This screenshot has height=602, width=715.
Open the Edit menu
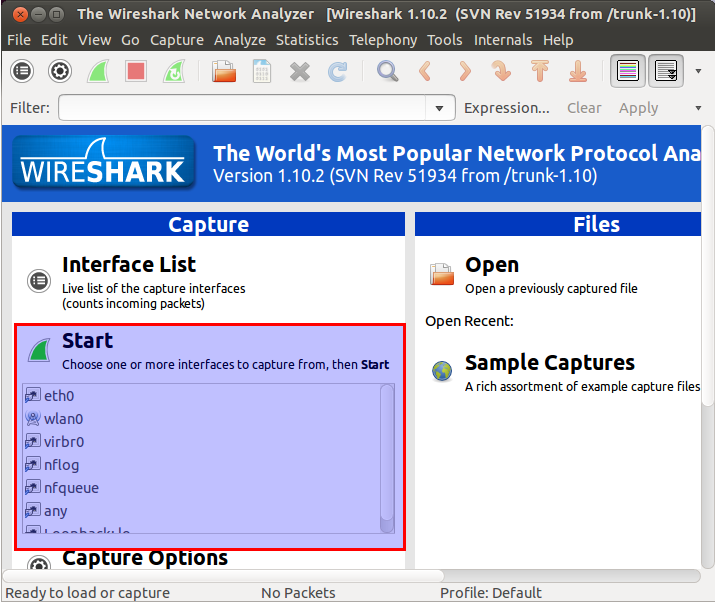[54, 40]
